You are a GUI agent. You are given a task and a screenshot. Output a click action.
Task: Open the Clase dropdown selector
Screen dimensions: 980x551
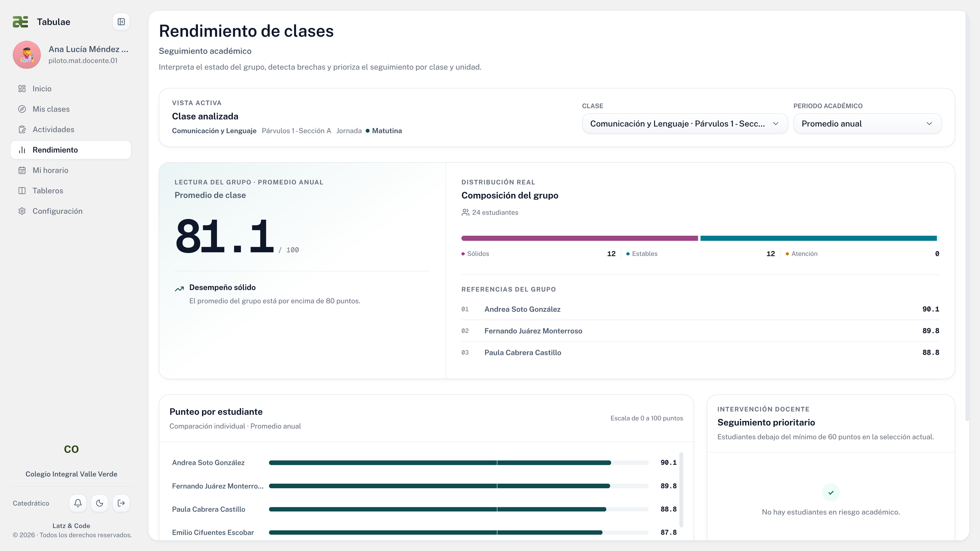(x=685, y=124)
